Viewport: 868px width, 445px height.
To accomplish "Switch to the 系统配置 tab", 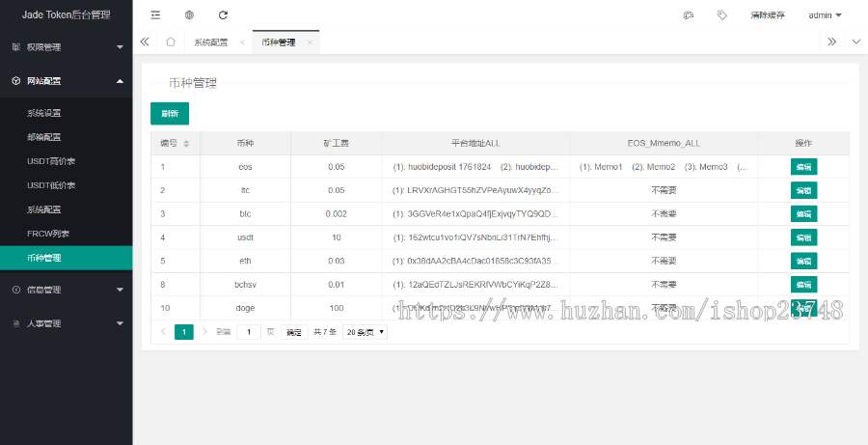I will 211,42.
